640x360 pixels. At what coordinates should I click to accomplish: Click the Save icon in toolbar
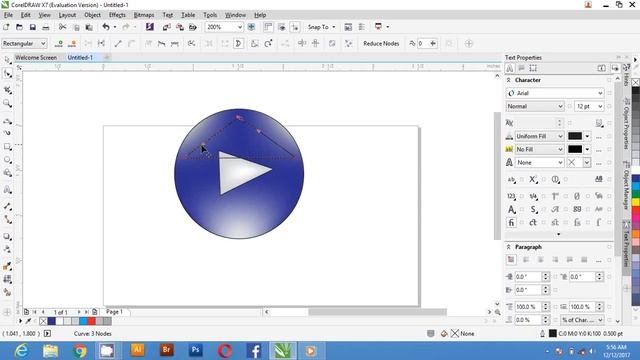[33, 27]
